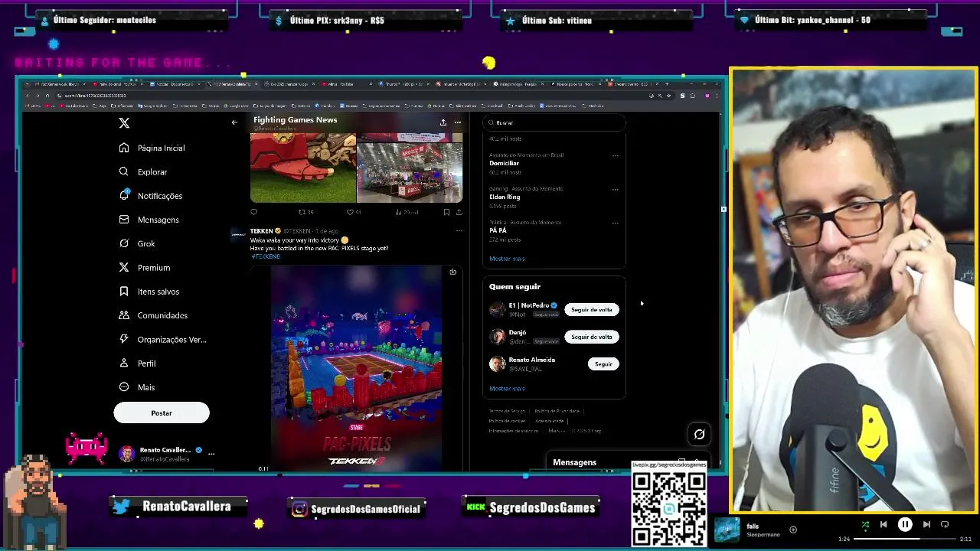Screen dimensions: 980x551
Task: Click the Buscar search field
Action: (554, 122)
